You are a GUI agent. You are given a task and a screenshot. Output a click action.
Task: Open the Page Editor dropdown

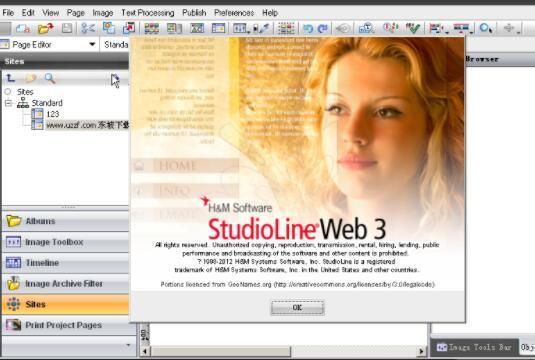pos(92,44)
